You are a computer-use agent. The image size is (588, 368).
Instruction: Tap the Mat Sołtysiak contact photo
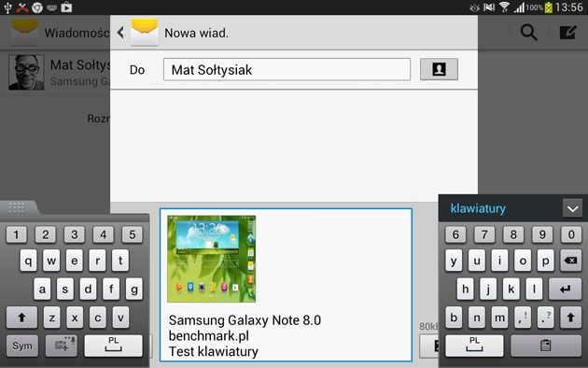coord(26,73)
